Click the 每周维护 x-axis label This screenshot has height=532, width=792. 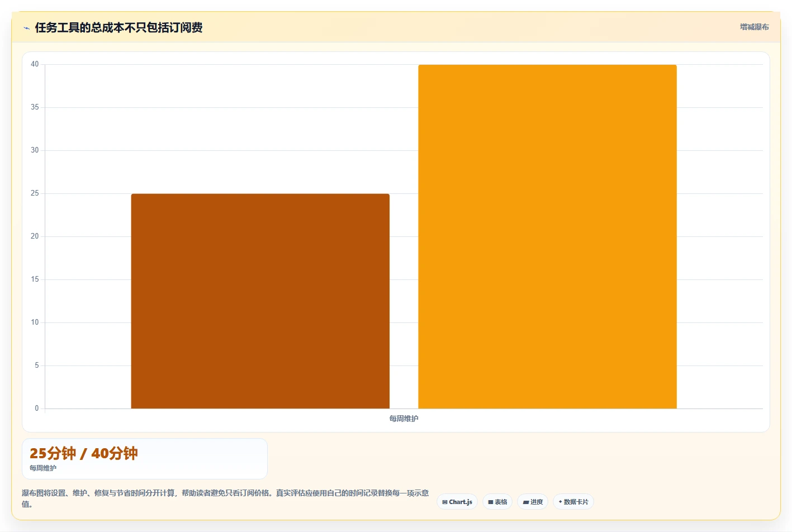coord(404,419)
